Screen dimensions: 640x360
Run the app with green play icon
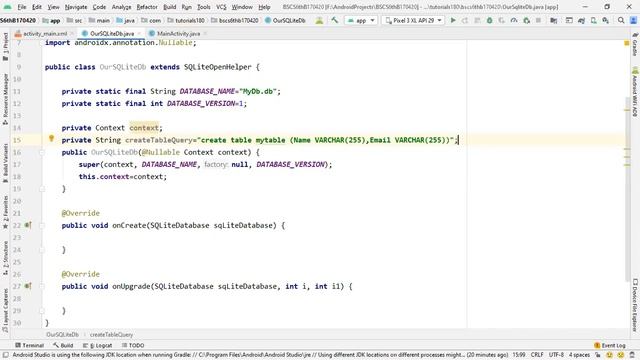[x=453, y=20]
